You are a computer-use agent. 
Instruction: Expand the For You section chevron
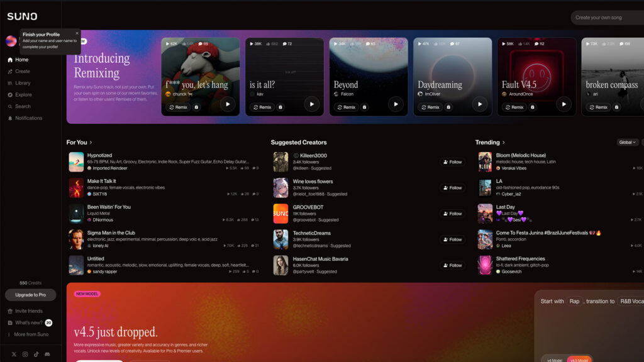91,143
